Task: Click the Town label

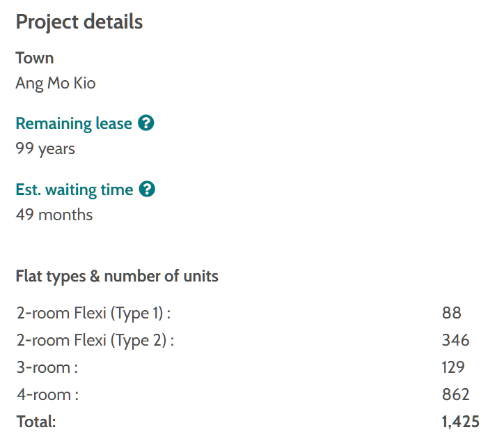Action: point(35,58)
